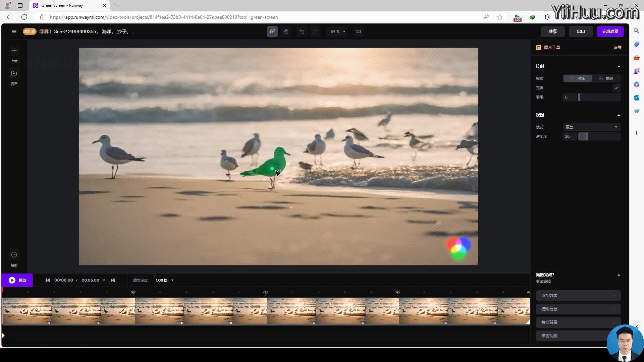Click the current timecode 00:00.00
The height and width of the screenshot is (362, 644).
[x=64, y=280]
